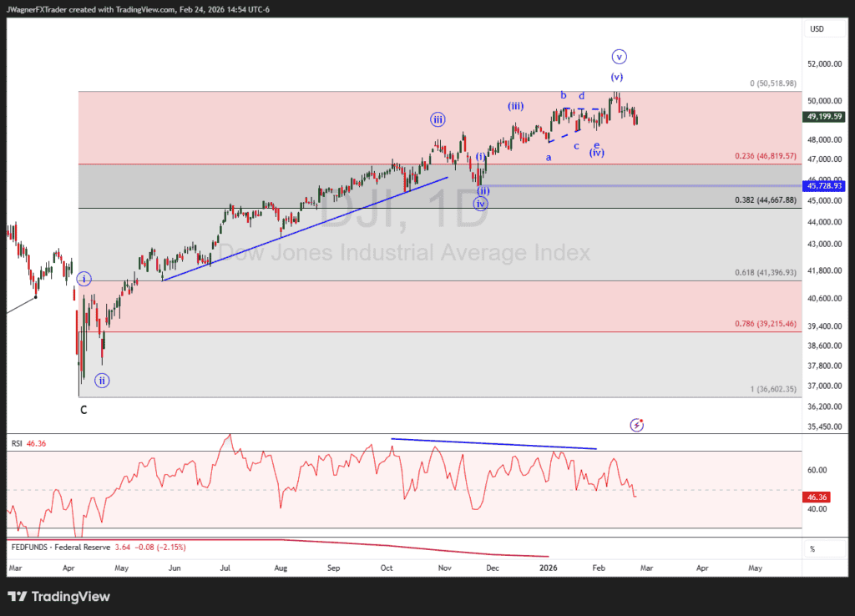Click the current price tag 49,199.59
This screenshot has width=855, height=616.
823,117
